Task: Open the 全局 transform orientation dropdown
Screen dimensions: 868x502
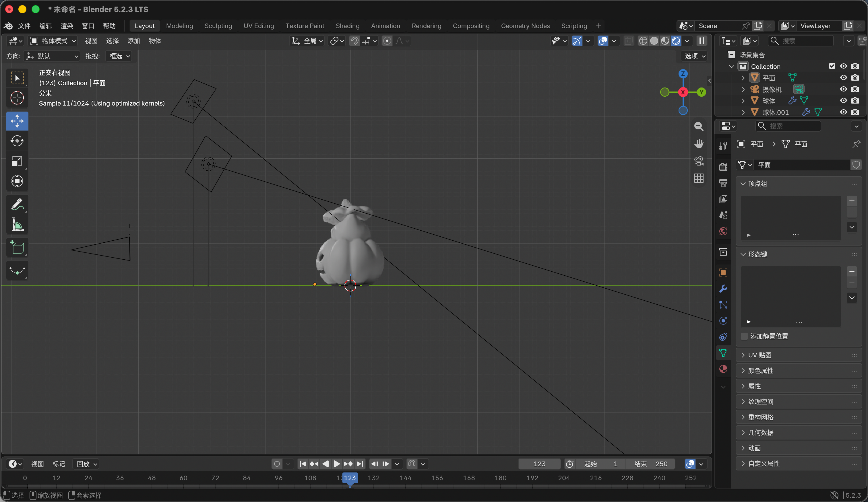Action: point(307,41)
